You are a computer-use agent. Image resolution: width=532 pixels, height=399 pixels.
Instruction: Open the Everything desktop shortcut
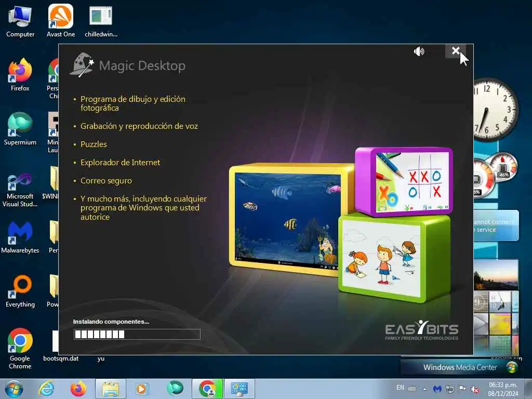(20, 291)
